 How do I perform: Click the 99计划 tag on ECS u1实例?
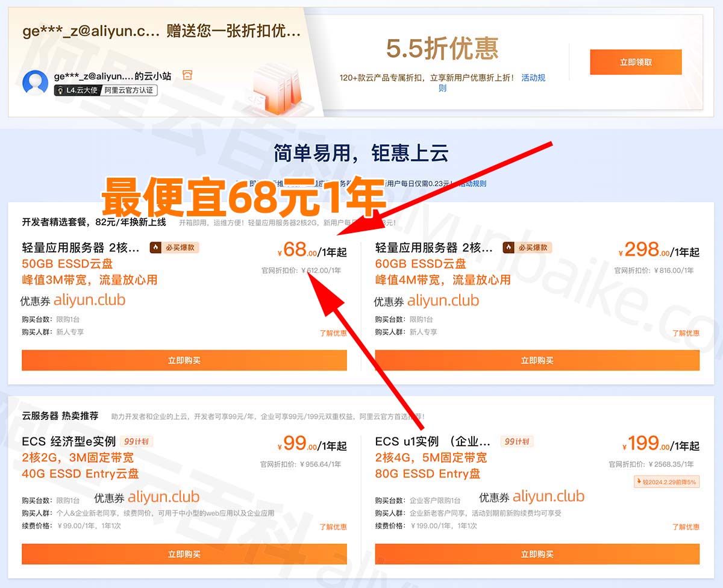coord(517,442)
